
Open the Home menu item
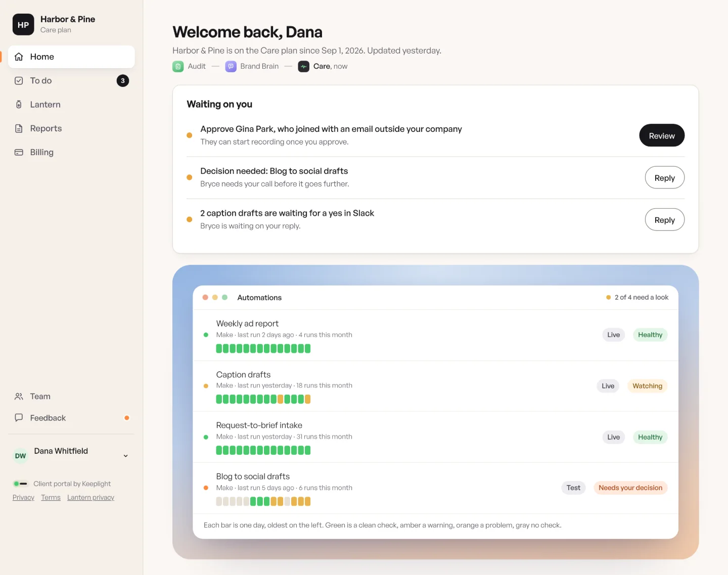[71, 57]
